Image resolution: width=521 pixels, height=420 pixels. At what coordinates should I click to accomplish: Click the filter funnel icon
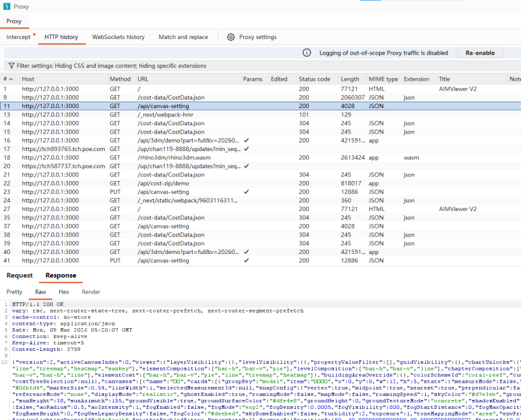(11, 66)
